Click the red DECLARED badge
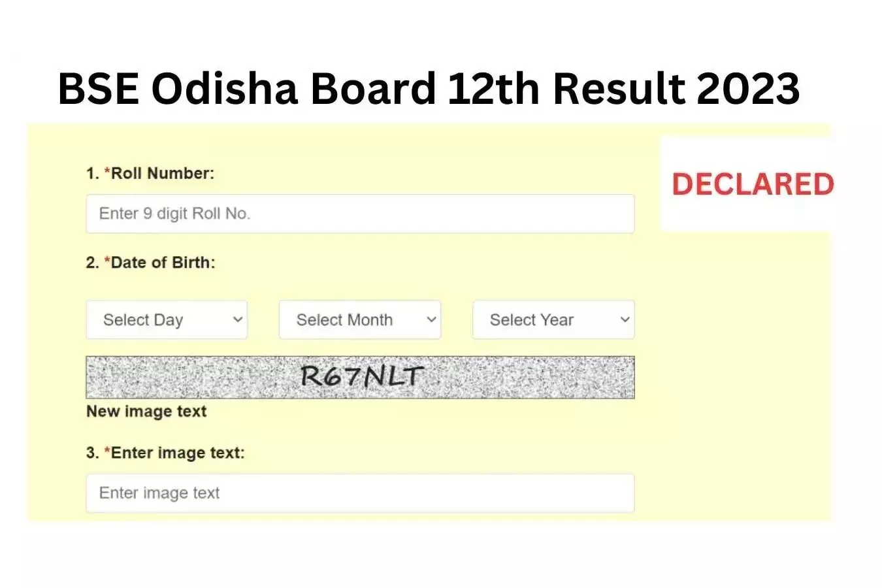The height and width of the screenshot is (588, 882). (753, 184)
